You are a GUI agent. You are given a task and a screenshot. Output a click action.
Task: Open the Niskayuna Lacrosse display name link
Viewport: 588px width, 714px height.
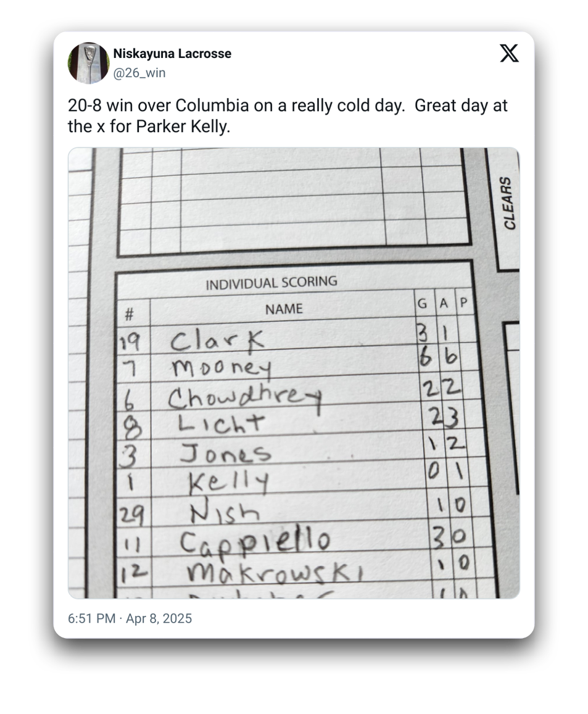pos(172,54)
